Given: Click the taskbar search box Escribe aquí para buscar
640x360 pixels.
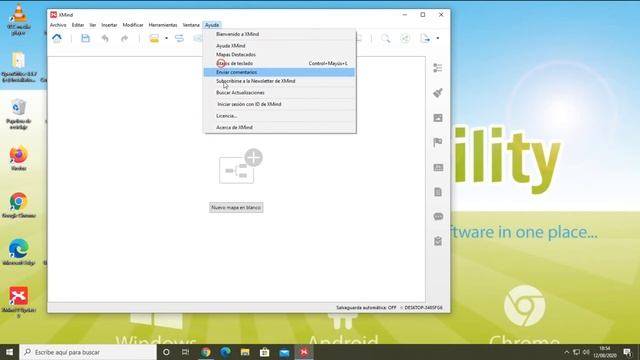Looking at the screenshot, I should pyautogui.click(x=88, y=352).
